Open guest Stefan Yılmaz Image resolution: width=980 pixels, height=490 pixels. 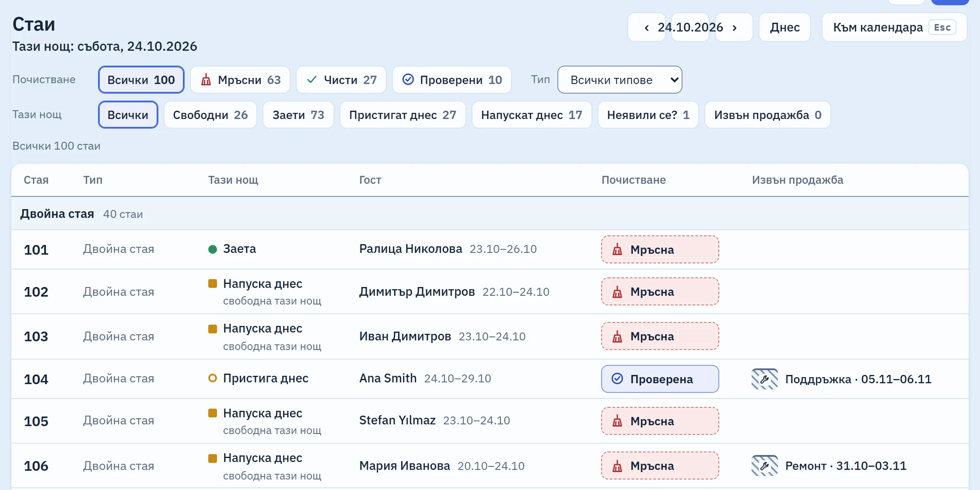click(397, 420)
